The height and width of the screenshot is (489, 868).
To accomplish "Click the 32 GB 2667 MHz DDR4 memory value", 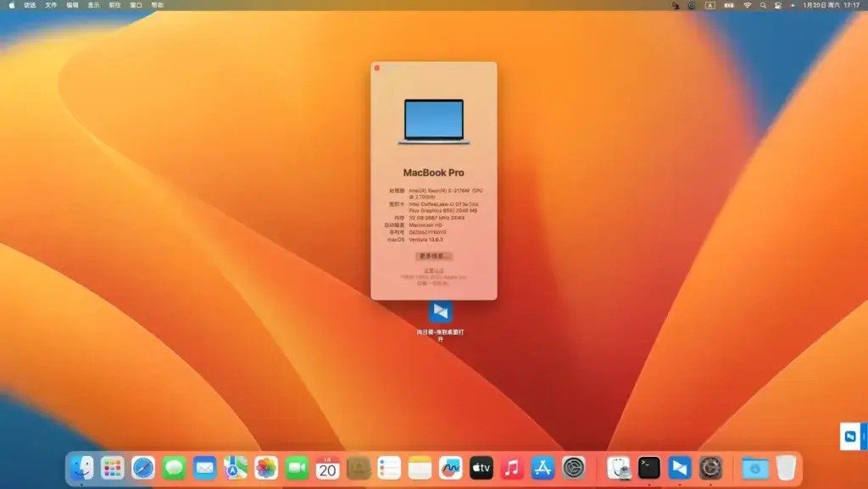I will (437, 218).
